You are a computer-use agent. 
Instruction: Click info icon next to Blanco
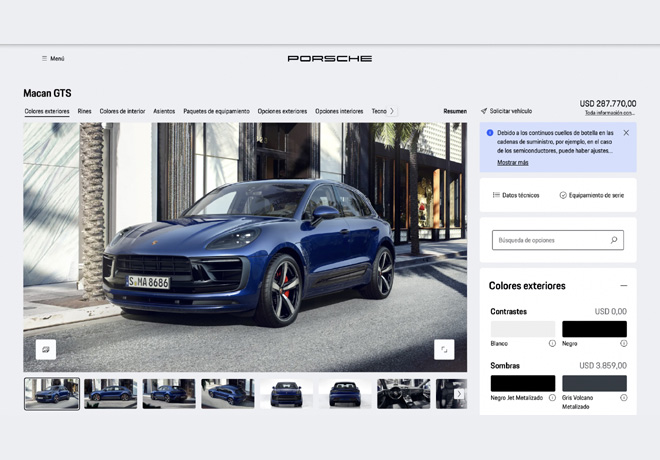point(552,343)
